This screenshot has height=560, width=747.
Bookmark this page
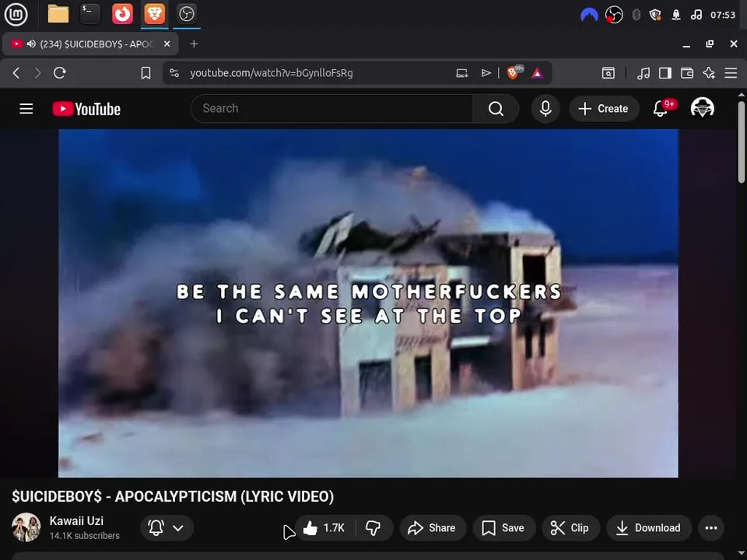[x=146, y=73]
